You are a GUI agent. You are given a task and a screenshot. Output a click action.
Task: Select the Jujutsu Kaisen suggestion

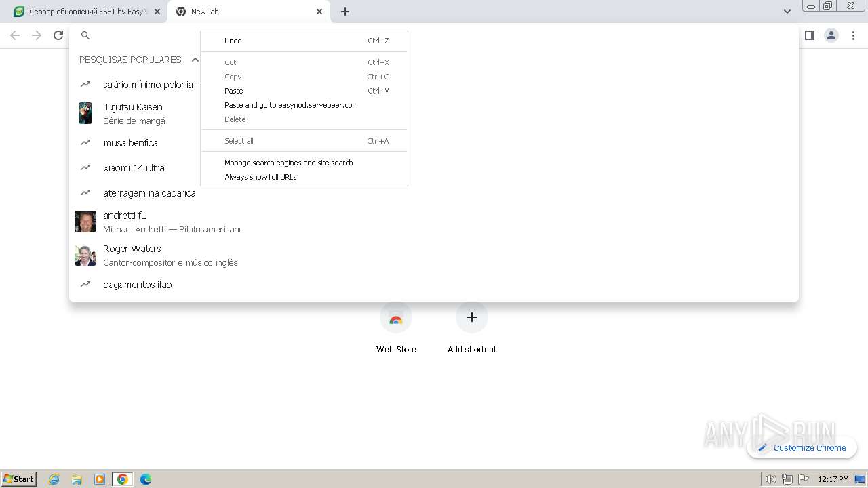pos(434,113)
